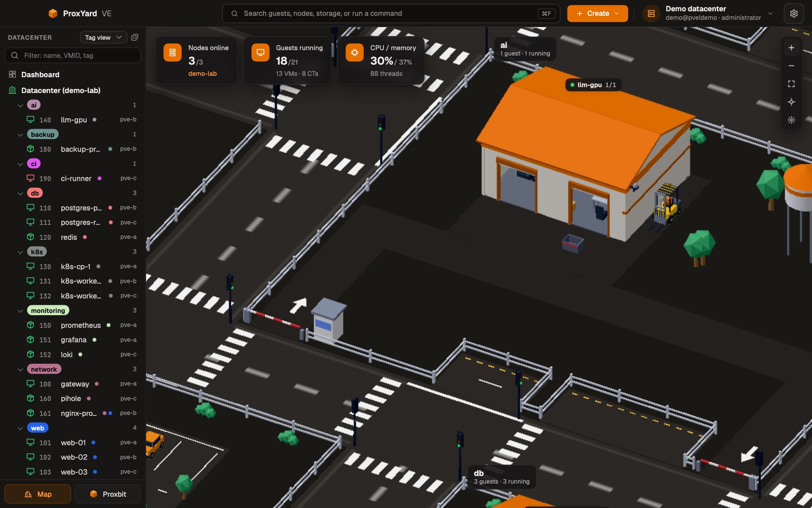This screenshot has width=812, height=508.
Task: Click the collapse-all icon beside Tag view
Action: tap(134, 37)
